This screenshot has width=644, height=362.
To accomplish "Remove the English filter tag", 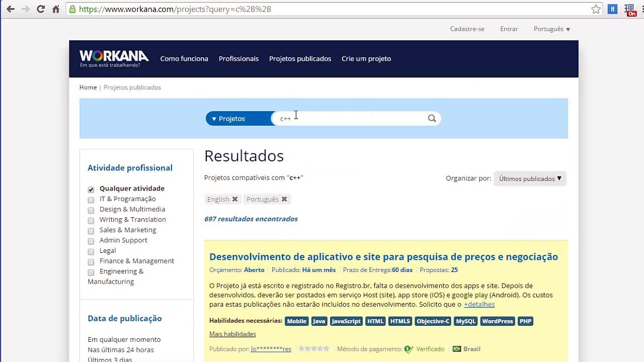I will (234, 199).
